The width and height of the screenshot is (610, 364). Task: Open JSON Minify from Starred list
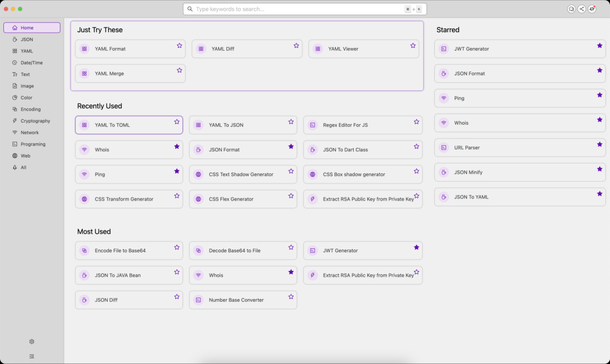(x=520, y=172)
